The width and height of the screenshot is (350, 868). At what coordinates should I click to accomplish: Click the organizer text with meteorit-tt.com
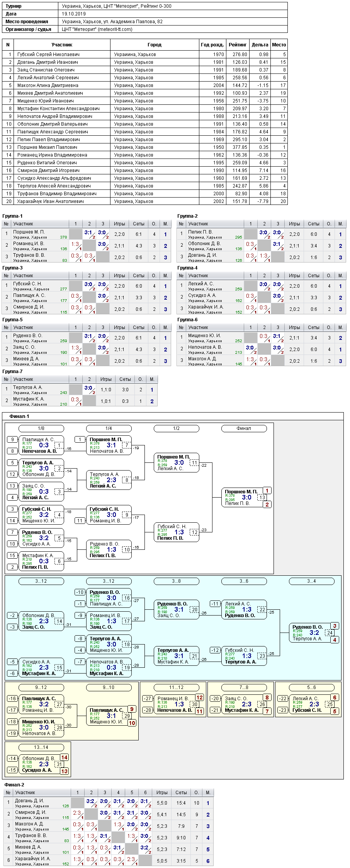coord(97,29)
